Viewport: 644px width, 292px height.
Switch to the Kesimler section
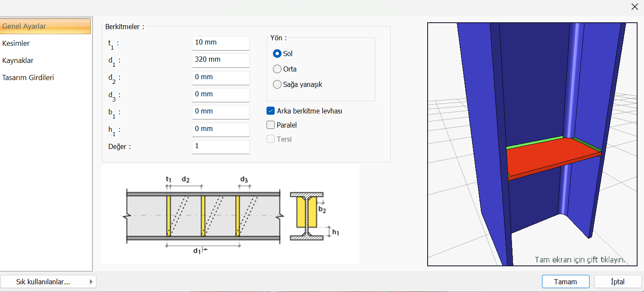[x=16, y=43]
